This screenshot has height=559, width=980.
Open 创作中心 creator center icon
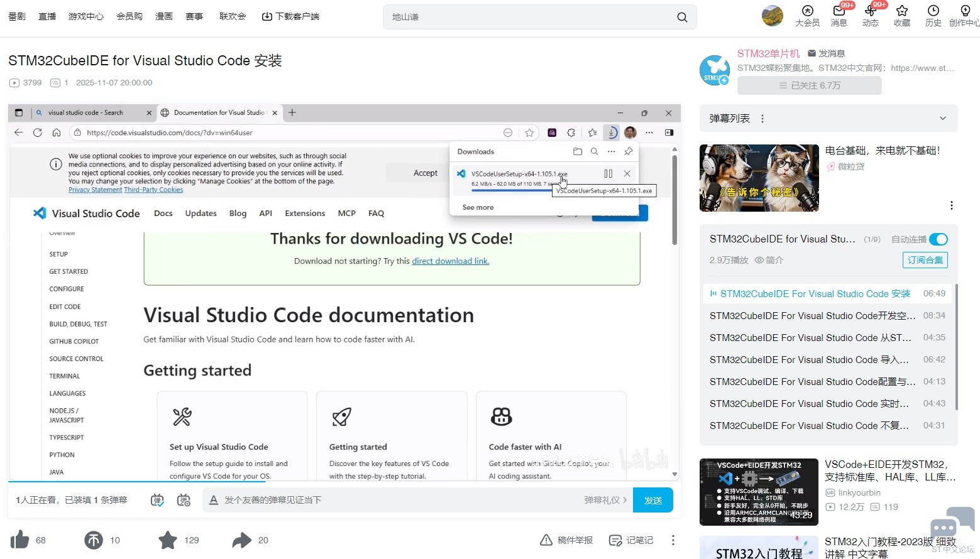pyautogui.click(x=965, y=16)
